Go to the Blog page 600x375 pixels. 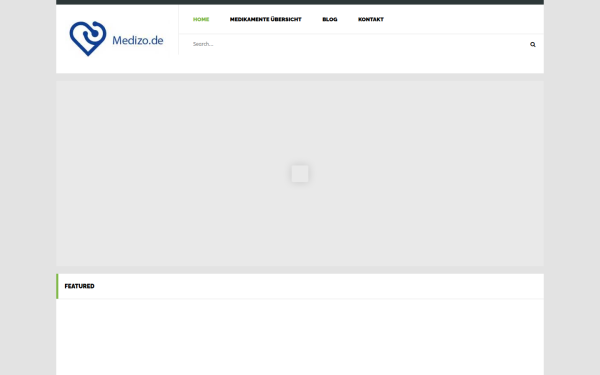coord(330,19)
